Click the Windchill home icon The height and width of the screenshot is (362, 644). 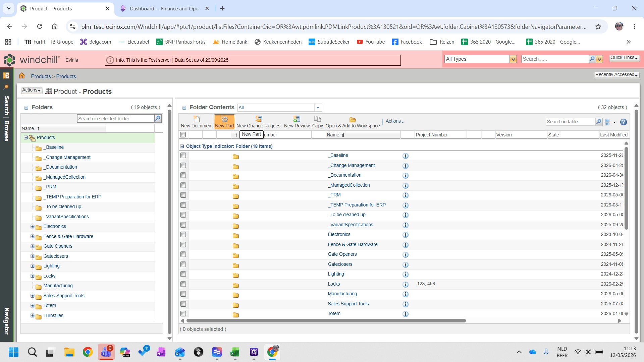(22, 76)
